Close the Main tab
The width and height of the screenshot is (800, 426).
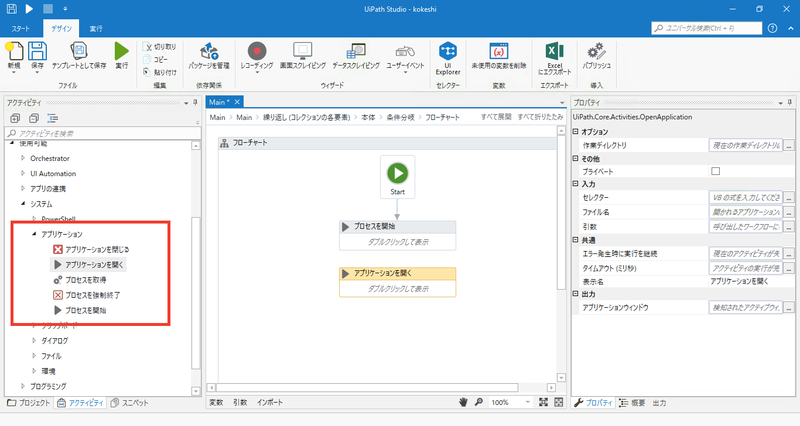pos(237,102)
